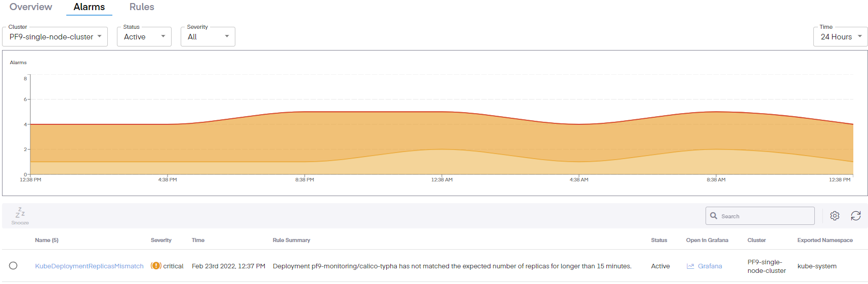Viewport: 868px width, 284px height.
Task: Snooze the selected alarm
Action: coord(20,216)
